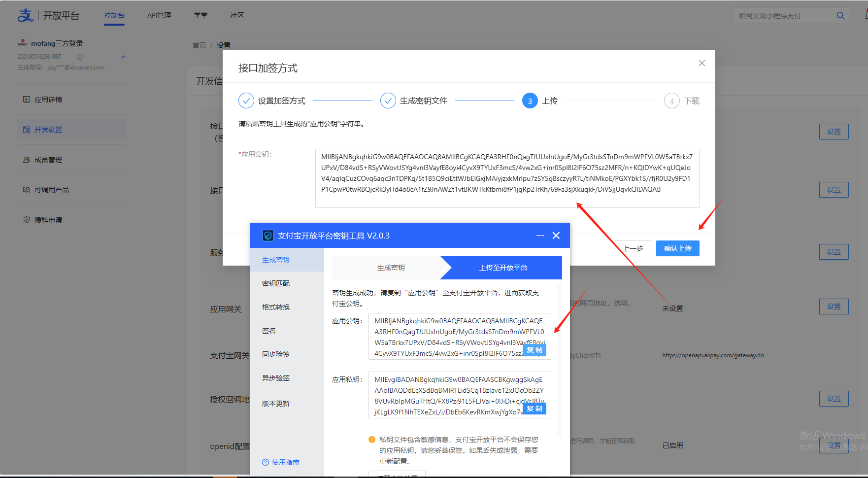
Task: Open the 控制台 top tab
Action: pyautogui.click(x=114, y=16)
